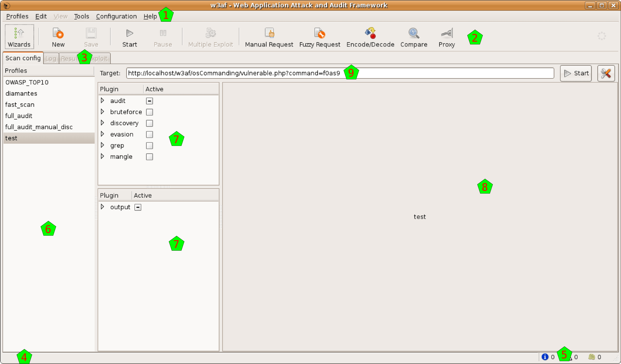Launch the Proxy tool

[x=446, y=37]
